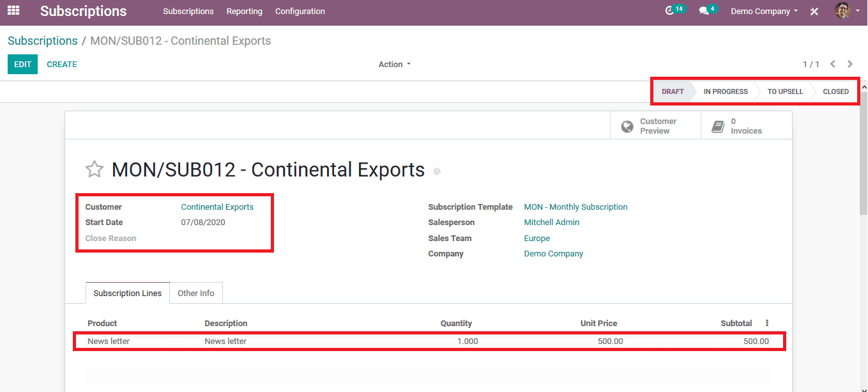This screenshot has width=868, height=392.
Task: Expand the Action dropdown
Action: (x=394, y=65)
